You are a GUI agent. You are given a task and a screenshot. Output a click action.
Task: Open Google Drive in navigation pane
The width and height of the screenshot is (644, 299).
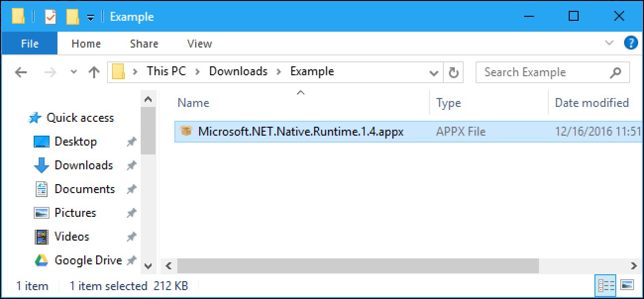[x=88, y=260]
